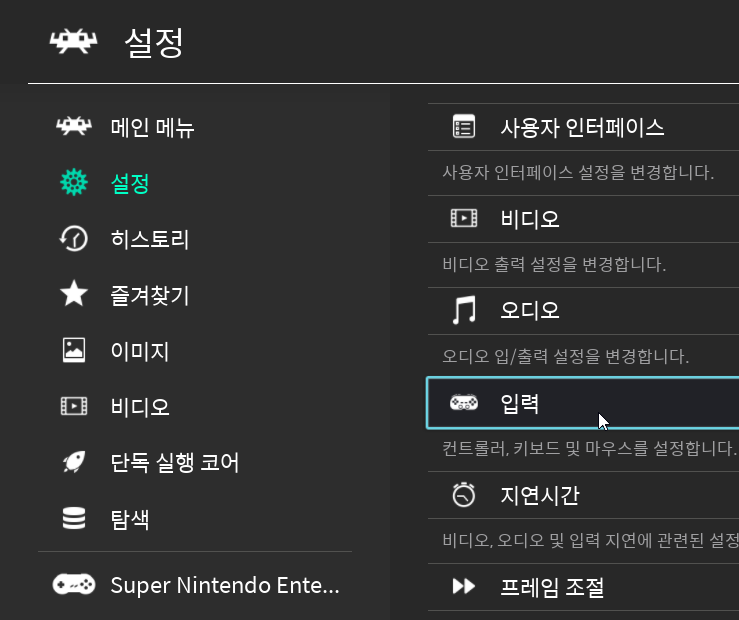Open 사용자 인터페이스 settings
The height and width of the screenshot is (620, 739).
click(583, 127)
